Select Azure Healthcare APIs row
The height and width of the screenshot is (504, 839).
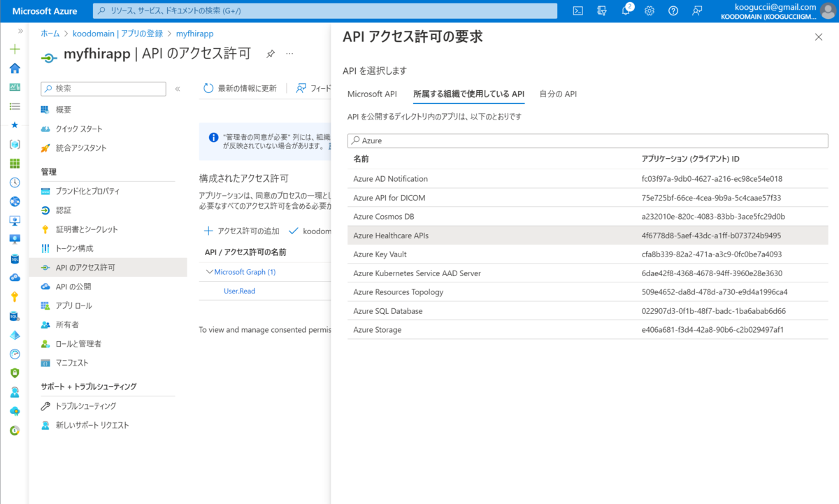pyautogui.click(x=587, y=236)
